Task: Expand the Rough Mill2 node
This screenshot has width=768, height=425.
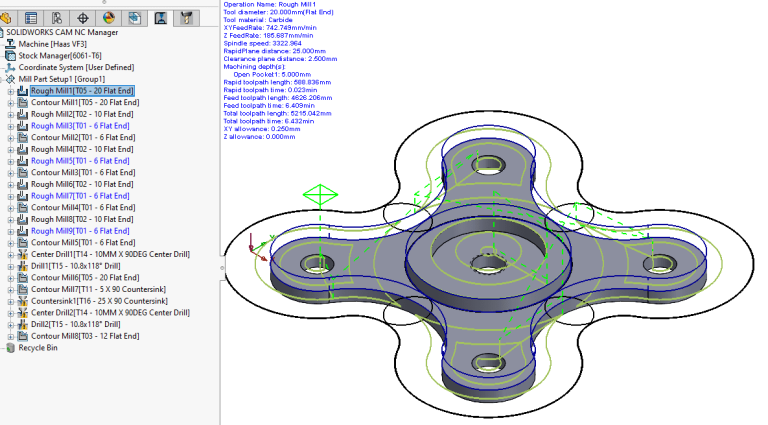Action: pyautogui.click(x=11, y=115)
